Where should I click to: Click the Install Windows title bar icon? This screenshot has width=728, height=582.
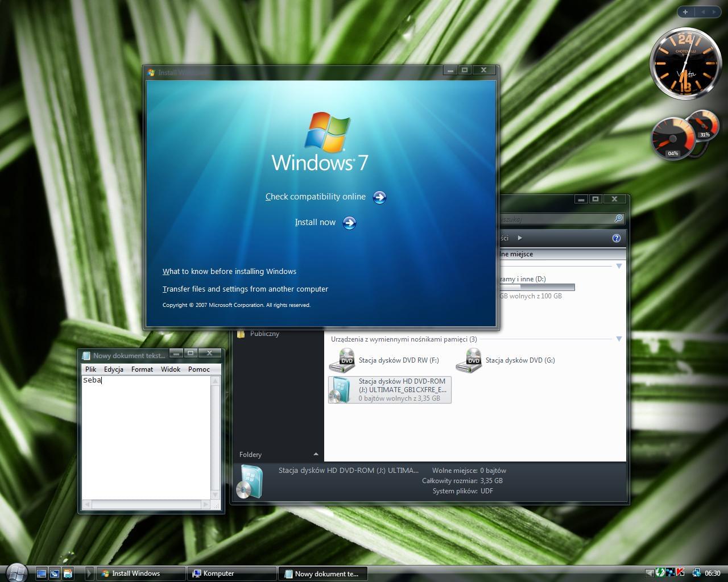[x=151, y=72]
